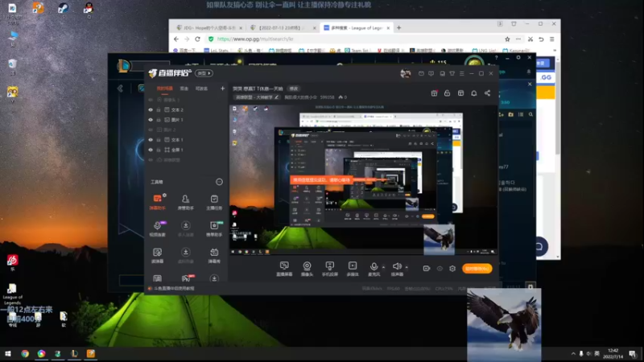Image resolution: width=644 pixels, height=362 pixels.
Task: Open the mail icon in streaming app title bar
Action: pyautogui.click(x=421, y=73)
